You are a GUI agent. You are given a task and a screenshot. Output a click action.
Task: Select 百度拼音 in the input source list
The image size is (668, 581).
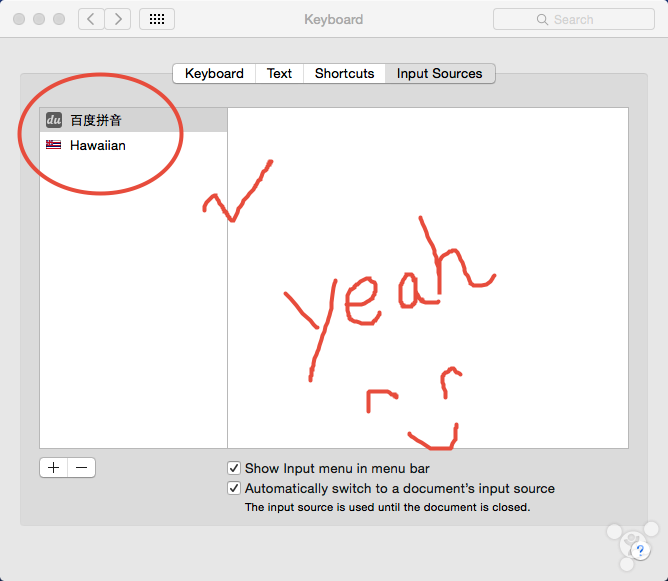tap(96, 120)
